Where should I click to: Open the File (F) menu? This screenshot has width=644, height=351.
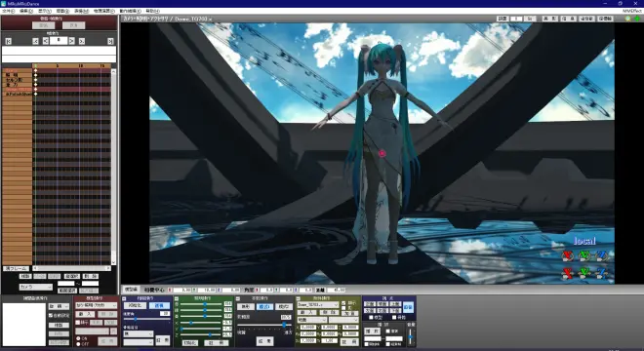(8, 11)
